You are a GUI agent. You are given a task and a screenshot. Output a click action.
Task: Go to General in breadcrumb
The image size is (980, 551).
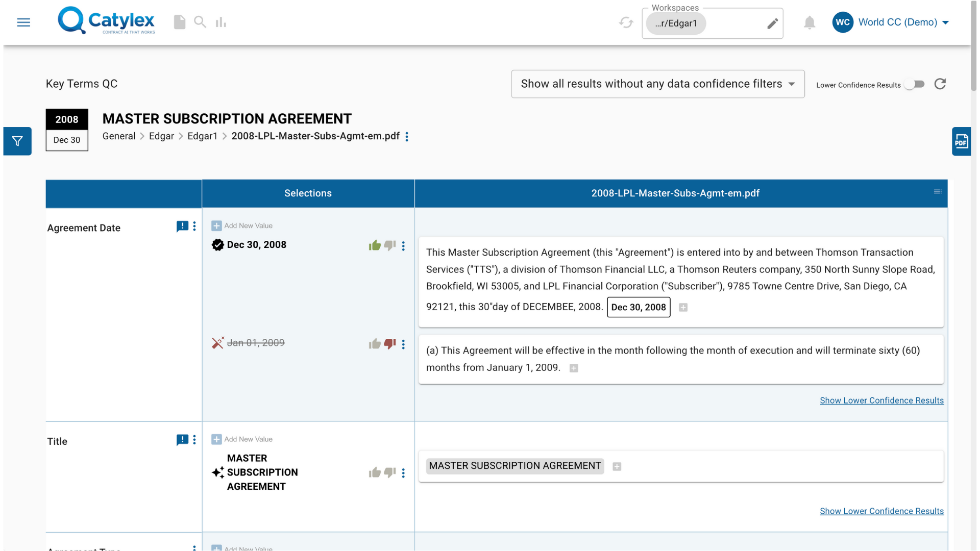pyautogui.click(x=119, y=136)
